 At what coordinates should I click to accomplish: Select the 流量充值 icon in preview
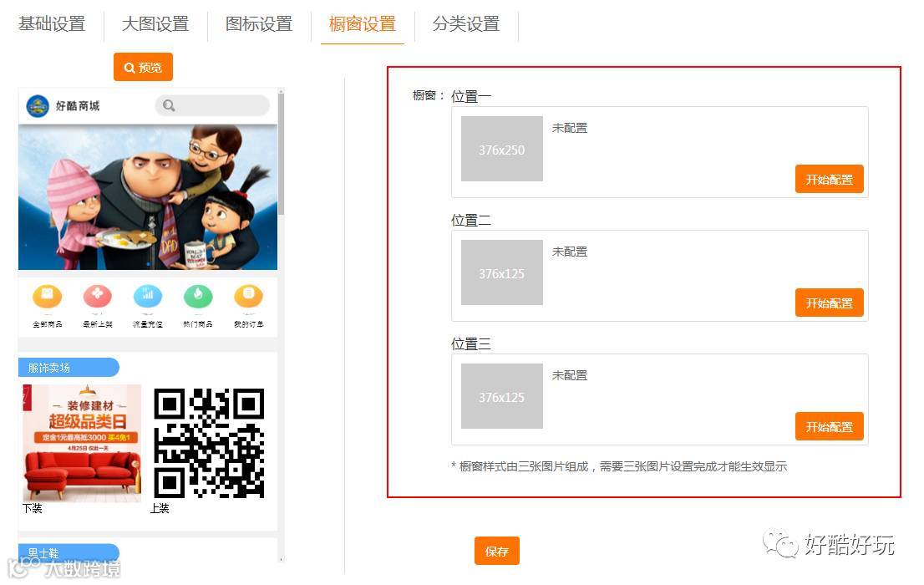(x=148, y=297)
